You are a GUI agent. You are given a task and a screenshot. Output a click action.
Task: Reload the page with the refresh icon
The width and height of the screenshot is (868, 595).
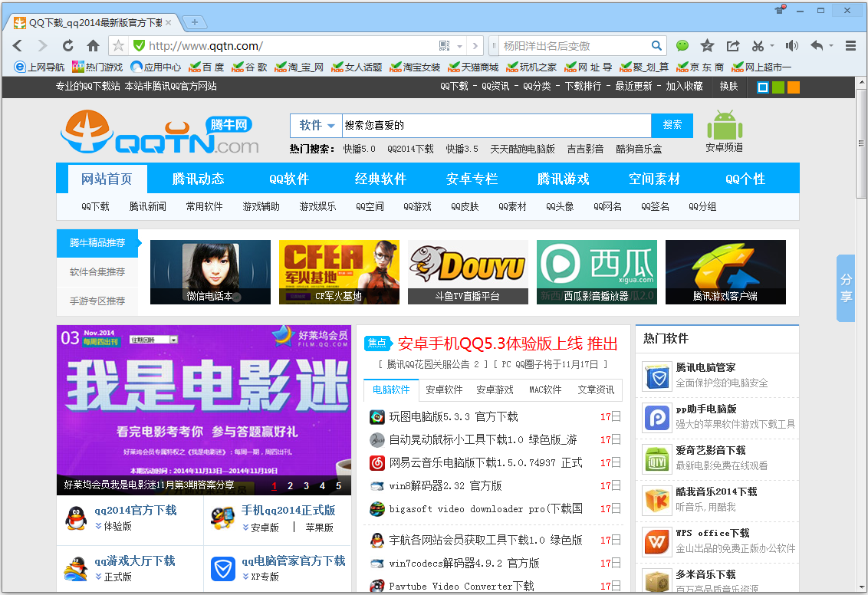click(x=68, y=46)
